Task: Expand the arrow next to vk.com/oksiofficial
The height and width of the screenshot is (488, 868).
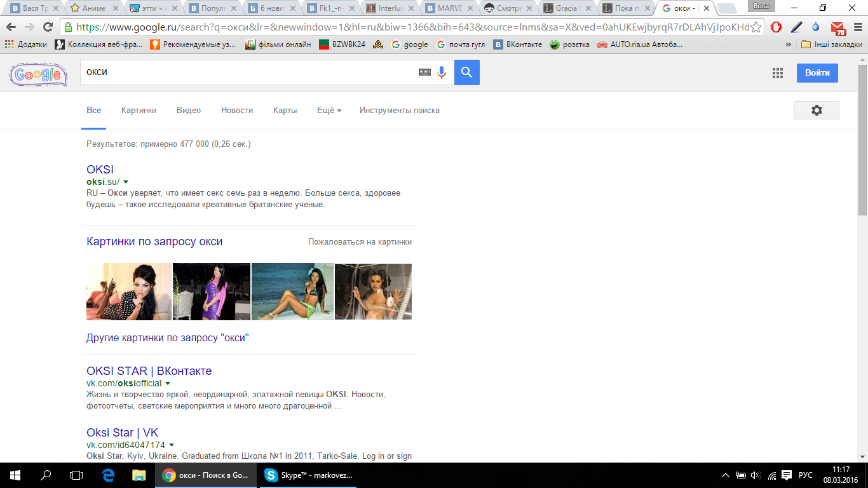Action: (168, 383)
